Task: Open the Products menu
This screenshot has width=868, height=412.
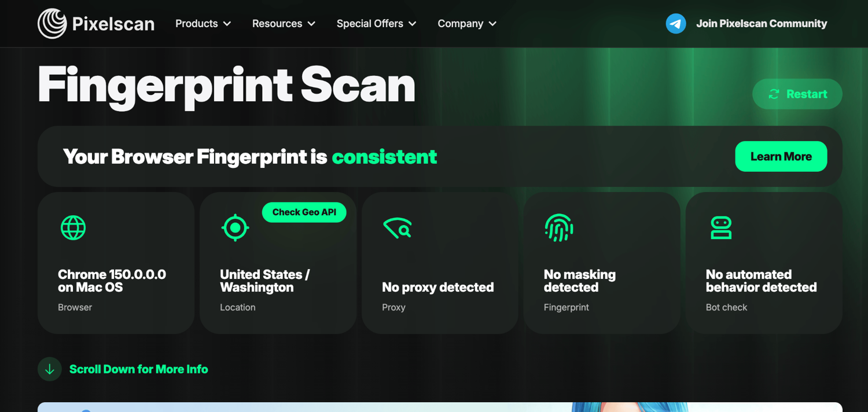Action: (203, 24)
